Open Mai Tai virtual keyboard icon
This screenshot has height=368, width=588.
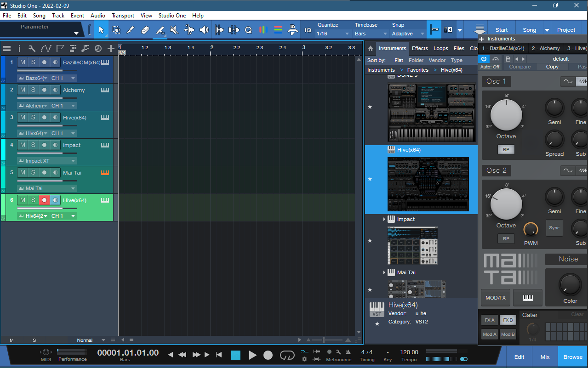528,298
